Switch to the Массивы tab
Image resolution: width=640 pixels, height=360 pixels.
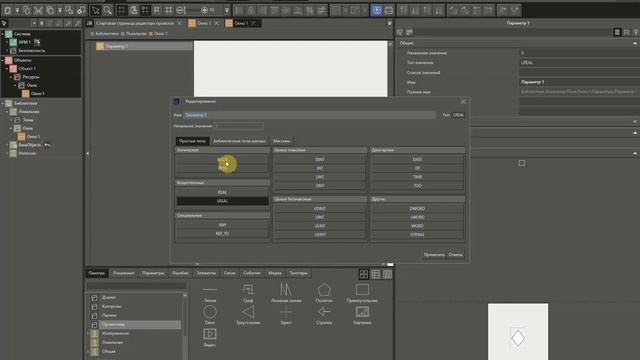pos(282,141)
